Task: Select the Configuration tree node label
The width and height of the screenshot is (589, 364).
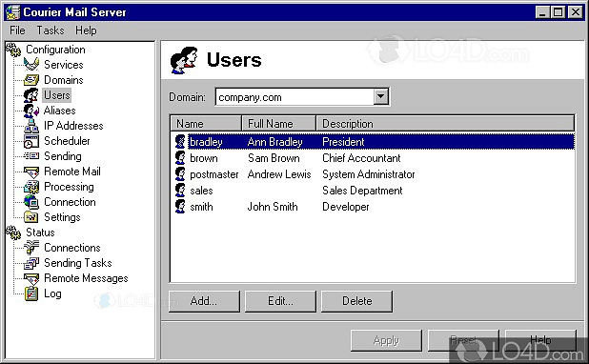Action: pyautogui.click(x=55, y=50)
